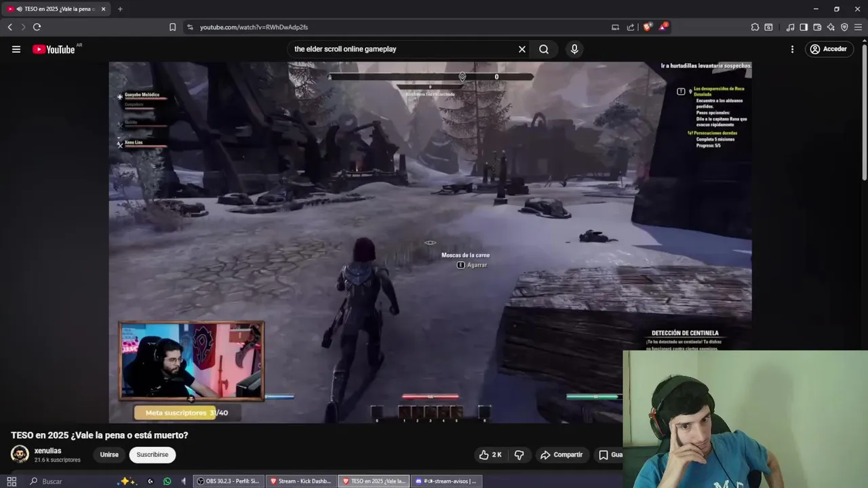Control media playback with the music note icon
This screenshot has height=488, width=868.
[790, 27]
